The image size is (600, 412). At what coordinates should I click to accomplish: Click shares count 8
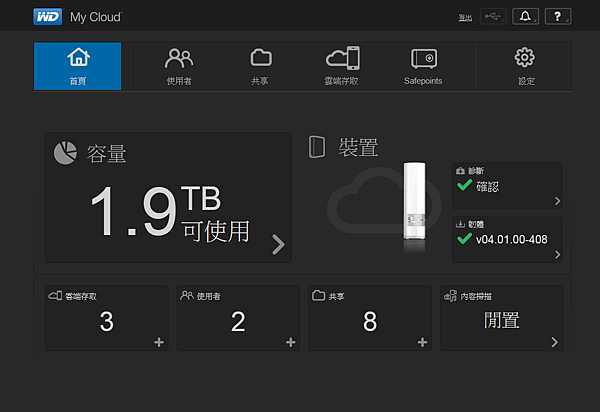370,321
